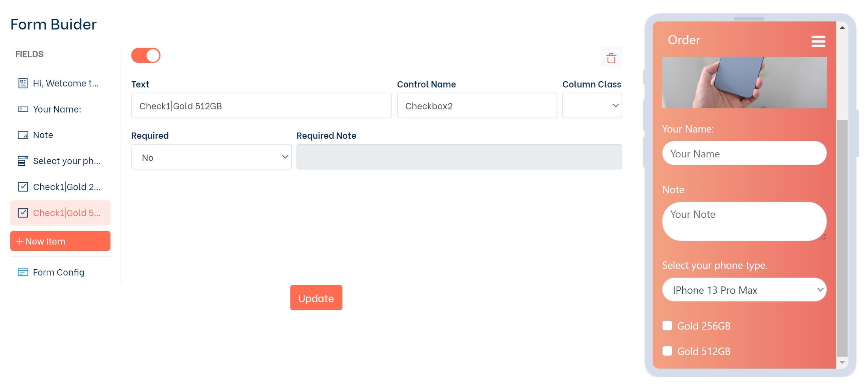Click the Update button

(x=316, y=298)
